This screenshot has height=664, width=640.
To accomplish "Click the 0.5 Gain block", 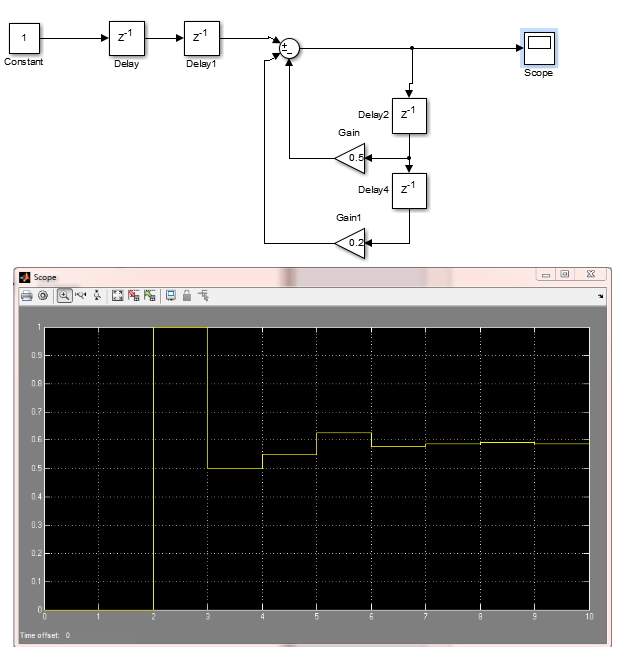I will click(x=351, y=157).
